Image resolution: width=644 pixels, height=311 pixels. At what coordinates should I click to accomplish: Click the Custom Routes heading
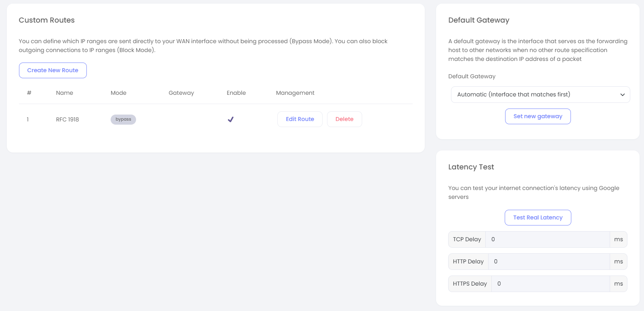pos(47,20)
